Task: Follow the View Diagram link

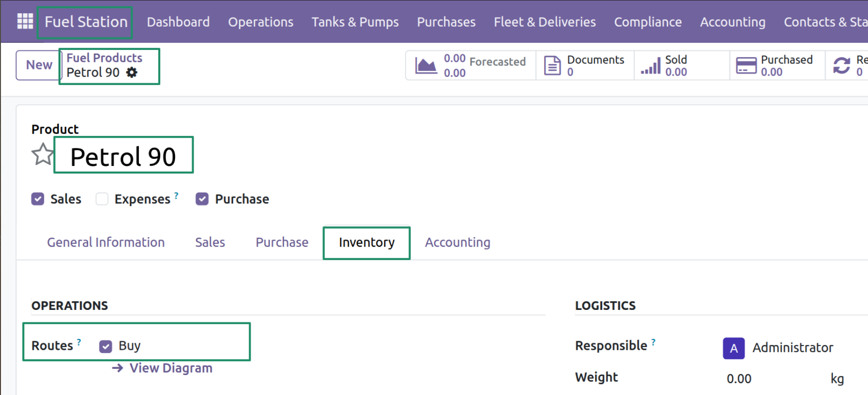Action: tap(162, 368)
